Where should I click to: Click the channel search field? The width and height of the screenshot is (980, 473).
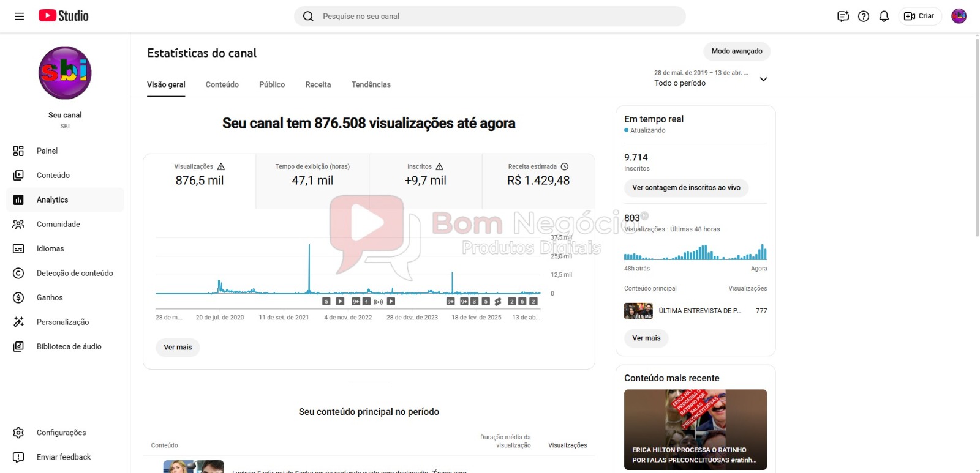pos(490,17)
